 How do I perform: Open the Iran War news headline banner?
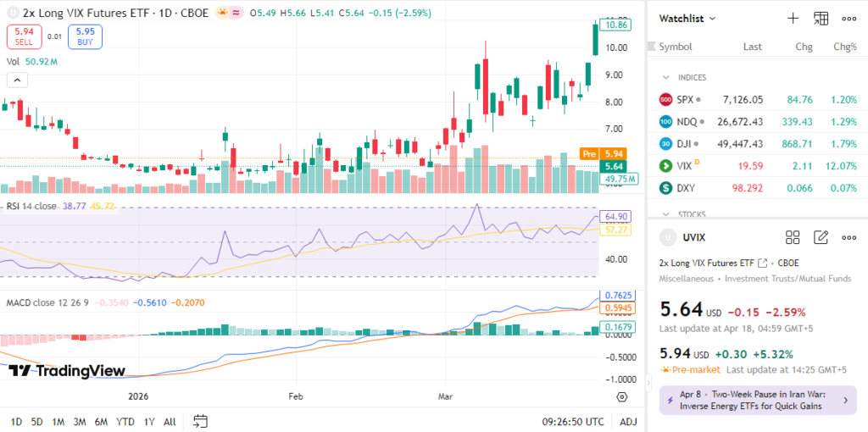757,400
